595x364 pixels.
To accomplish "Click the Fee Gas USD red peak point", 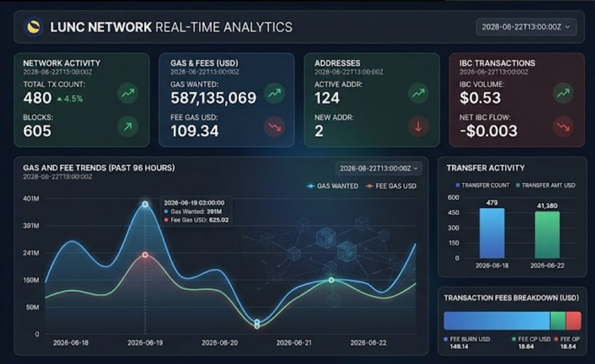I will coord(145,254).
